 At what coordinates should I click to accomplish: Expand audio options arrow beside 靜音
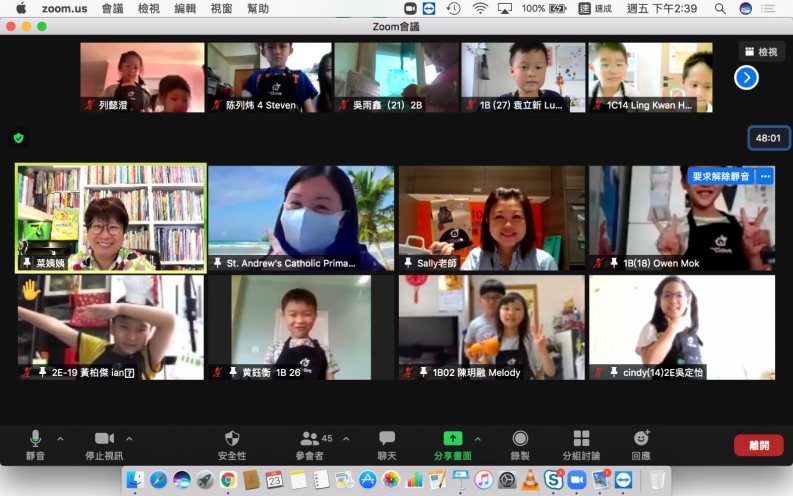(60, 439)
